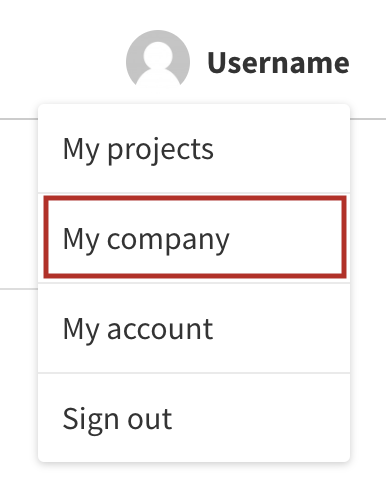Pick the red-outlined My company item
The width and height of the screenshot is (386, 490).
[x=195, y=237]
